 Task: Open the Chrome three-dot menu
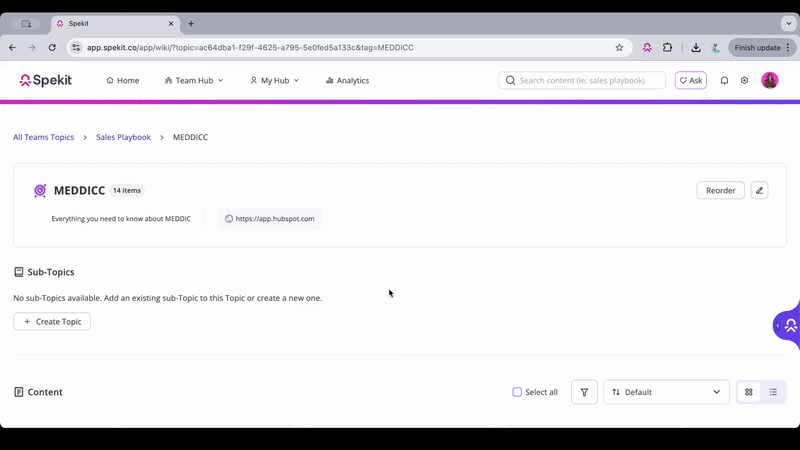pos(788,47)
